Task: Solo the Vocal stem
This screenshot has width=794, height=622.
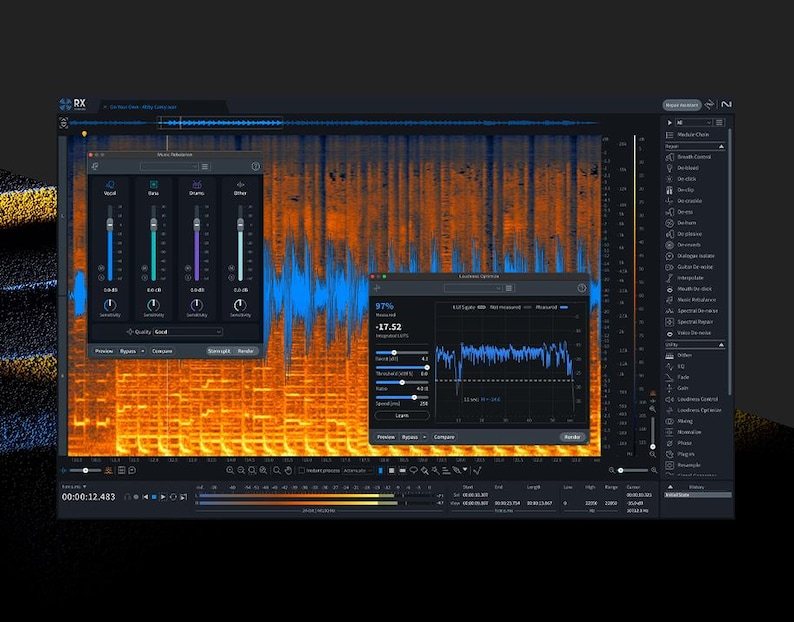Action: click(x=101, y=277)
